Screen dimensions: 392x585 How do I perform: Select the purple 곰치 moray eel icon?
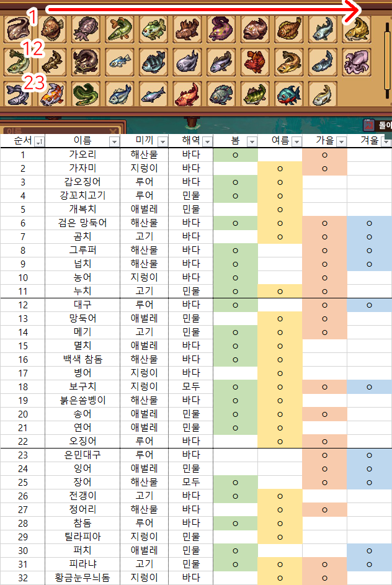(x=221, y=29)
